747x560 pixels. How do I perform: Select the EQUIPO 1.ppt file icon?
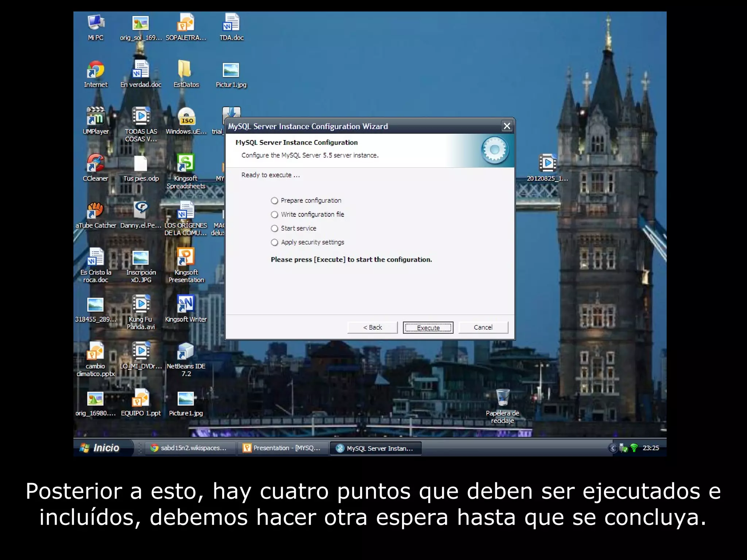(140, 398)
